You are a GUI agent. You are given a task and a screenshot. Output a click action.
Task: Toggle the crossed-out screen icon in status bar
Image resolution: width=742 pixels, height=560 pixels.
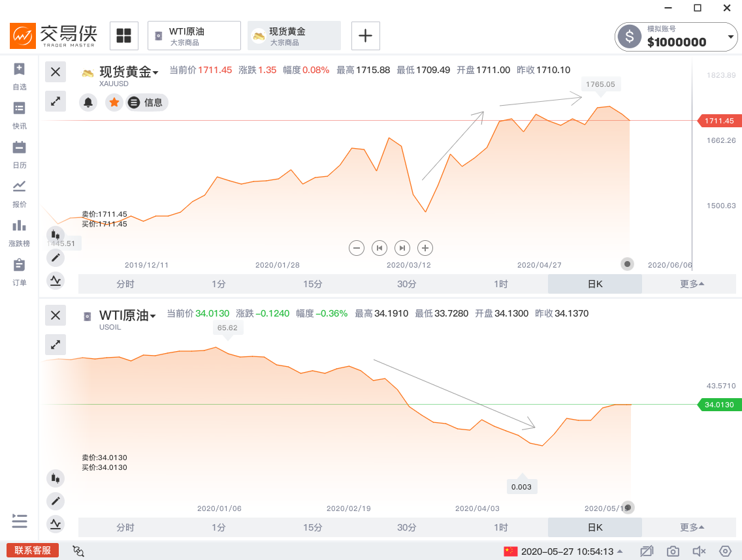coord(647,551)
